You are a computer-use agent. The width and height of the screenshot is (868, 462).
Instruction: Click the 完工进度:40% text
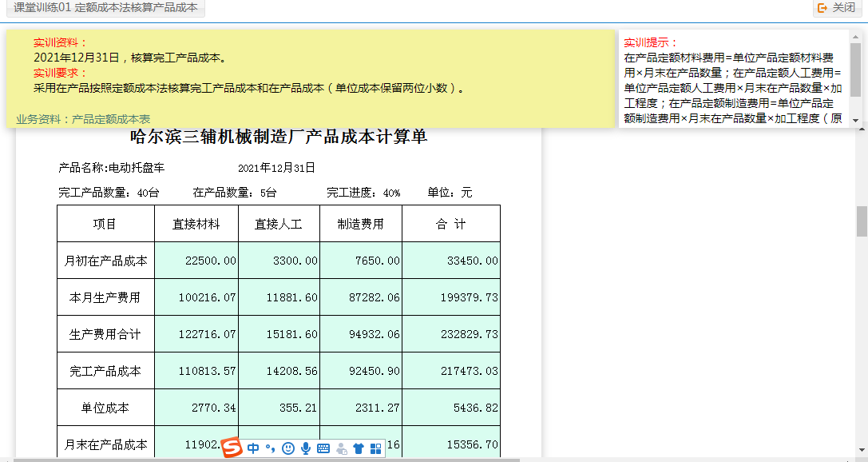point(363,193)
